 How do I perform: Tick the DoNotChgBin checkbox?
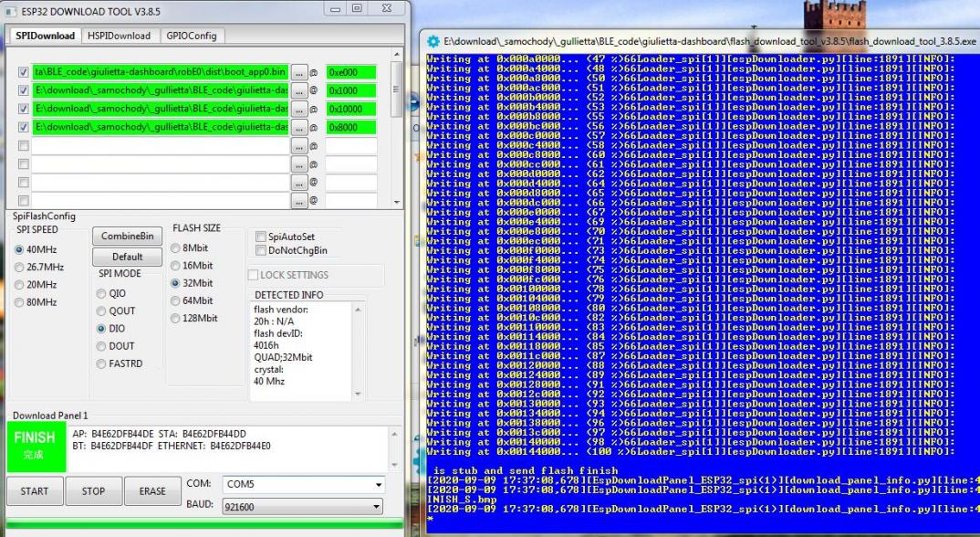[261, 250]
